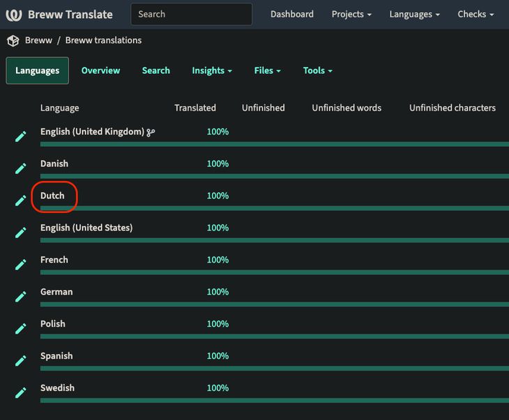This screenshot has height=420, width=509.
Task: Go to Dashboard from the navbar
Action: point(291,14)
